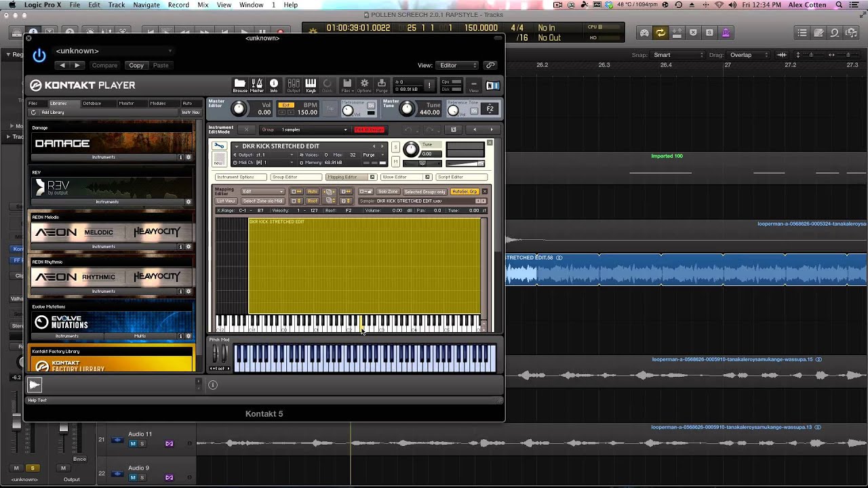The width and height of the screenshot is (868, 488).
Task: Mute Audio 11 track
Action: (x=133, y=444)
